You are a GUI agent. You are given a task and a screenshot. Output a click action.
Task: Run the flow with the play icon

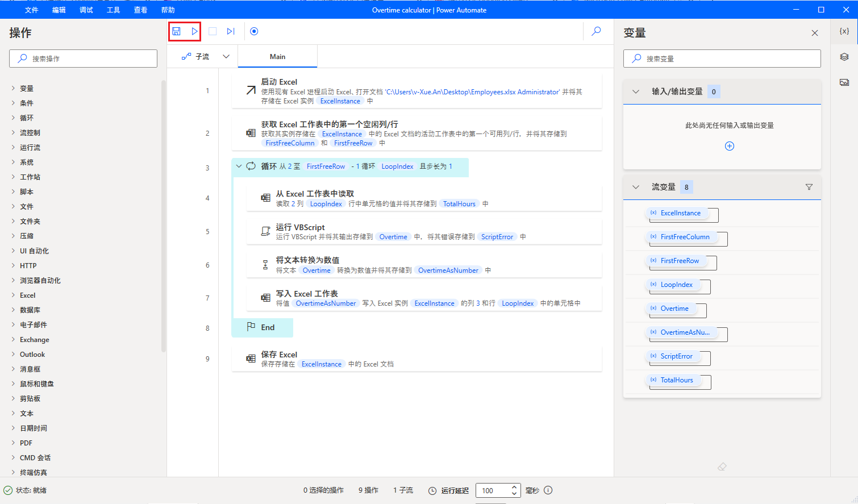(193, 31)
